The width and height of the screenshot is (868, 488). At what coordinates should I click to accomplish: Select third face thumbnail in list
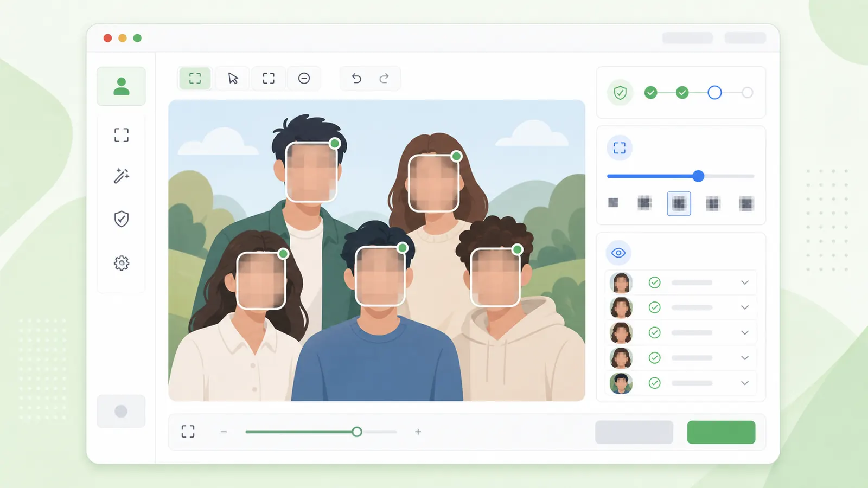(x=621, y=332)
